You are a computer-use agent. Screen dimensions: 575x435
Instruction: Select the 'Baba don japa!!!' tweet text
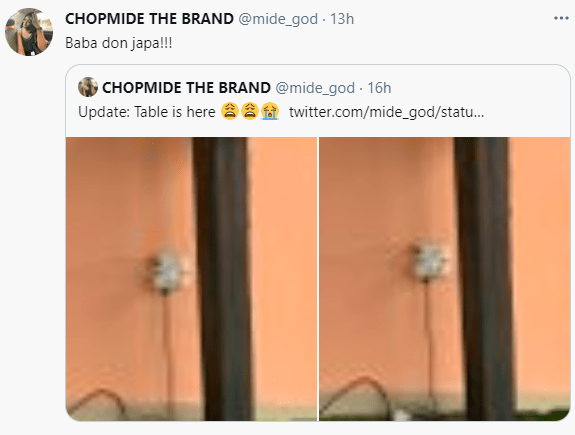click(x=118, y=43)
